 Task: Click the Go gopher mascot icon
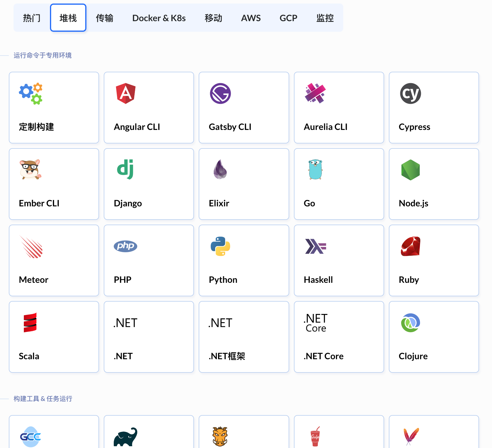click(x=315, y=169)
